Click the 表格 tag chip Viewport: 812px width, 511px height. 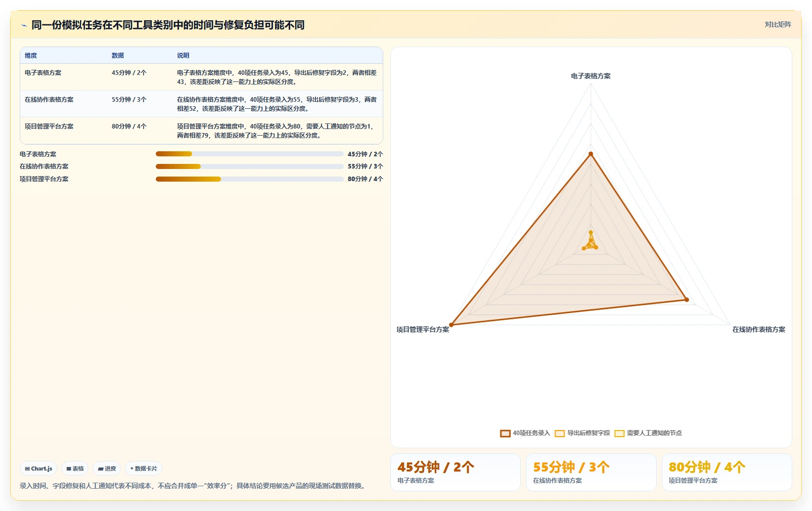(x=75, y=469)
